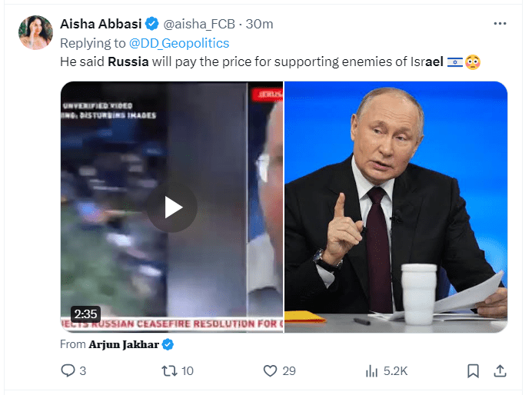Screen dimensions: 532x395
Task: Repost this tweet via retweet icon
Action: point(168,370)
